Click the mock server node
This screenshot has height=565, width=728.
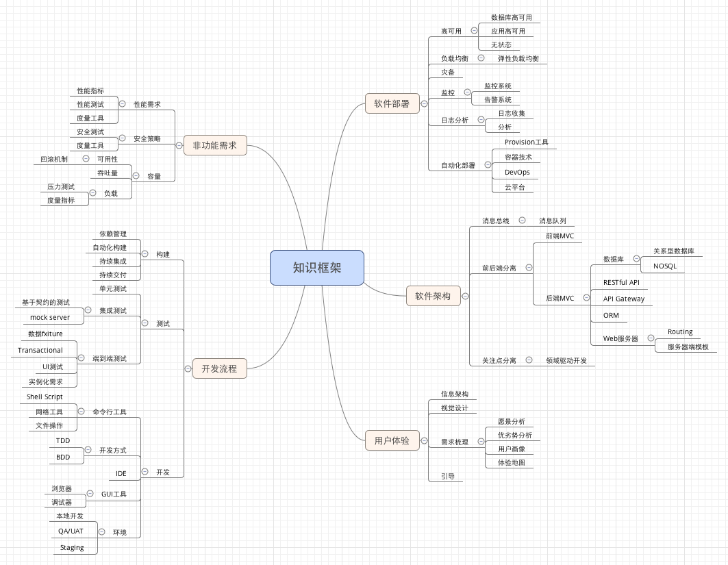pyautogui.click(x=50, y=318)
